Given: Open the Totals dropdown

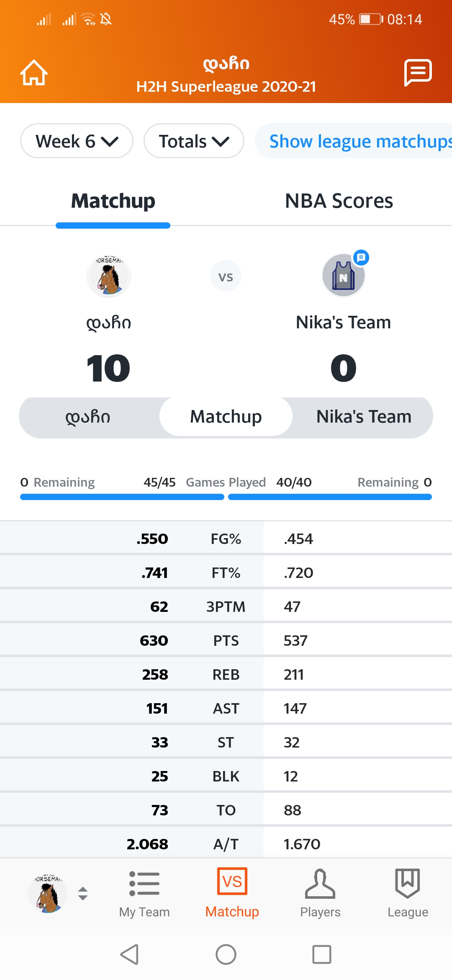Looking at the screenshot, I should 194,141.
